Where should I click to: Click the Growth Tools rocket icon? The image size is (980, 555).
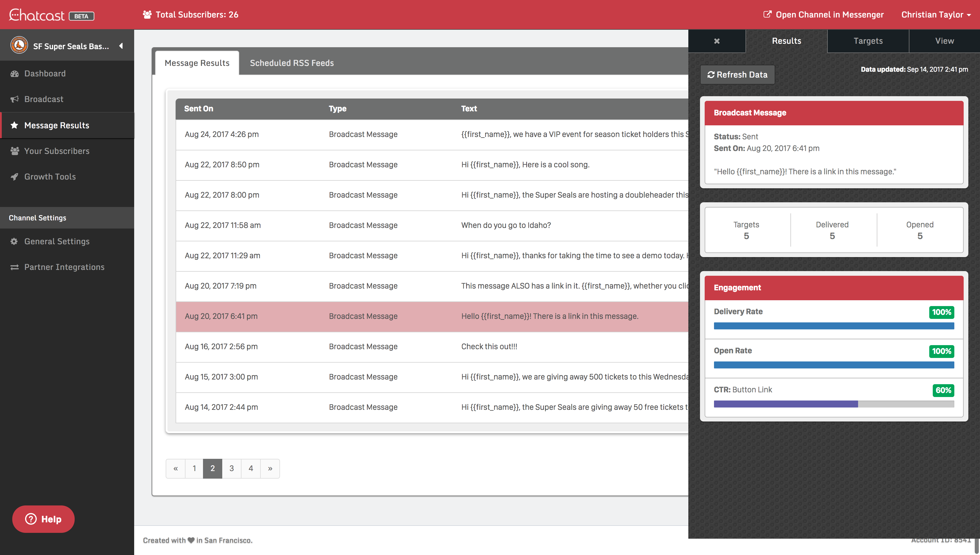click(15, 176)
